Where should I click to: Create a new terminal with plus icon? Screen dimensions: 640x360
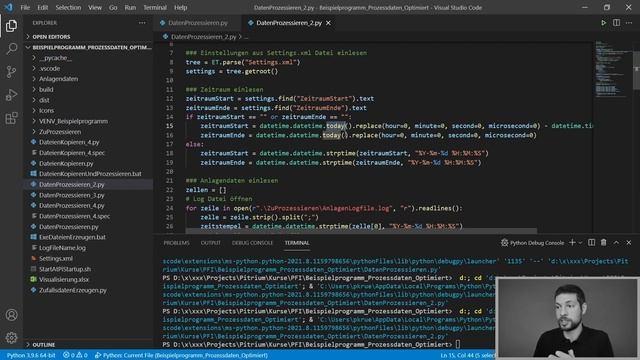(572, 242)
